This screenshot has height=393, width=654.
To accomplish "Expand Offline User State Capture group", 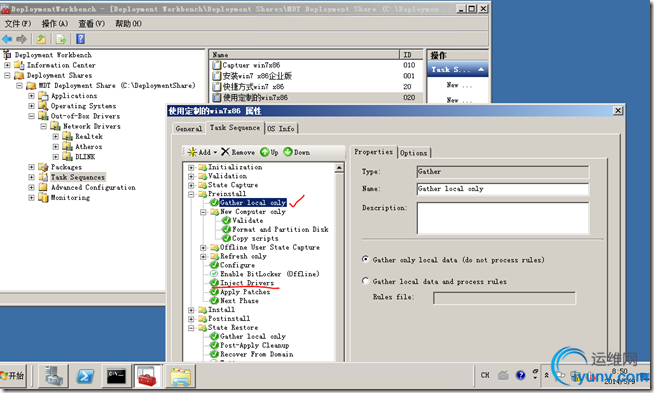I will 203,247.
